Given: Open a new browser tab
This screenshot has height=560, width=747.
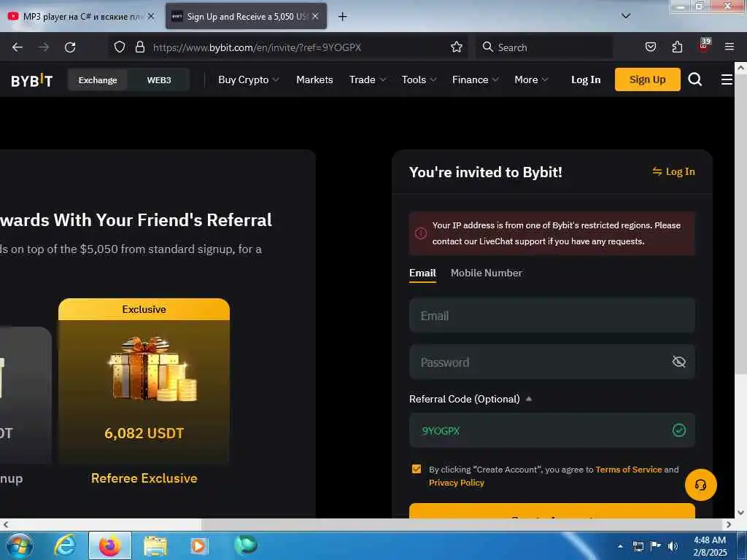Looking at the screenshot, I should point(342,17).
